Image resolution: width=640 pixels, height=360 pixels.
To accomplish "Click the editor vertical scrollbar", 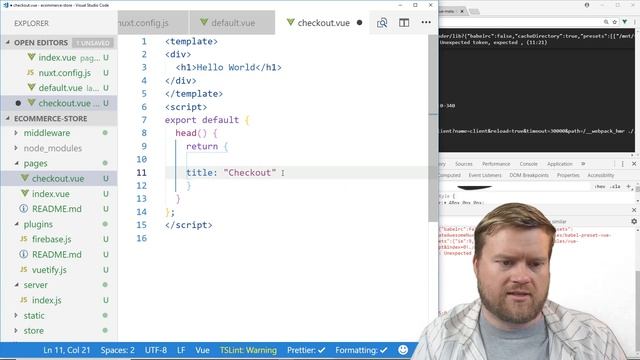I will point(433,129).
